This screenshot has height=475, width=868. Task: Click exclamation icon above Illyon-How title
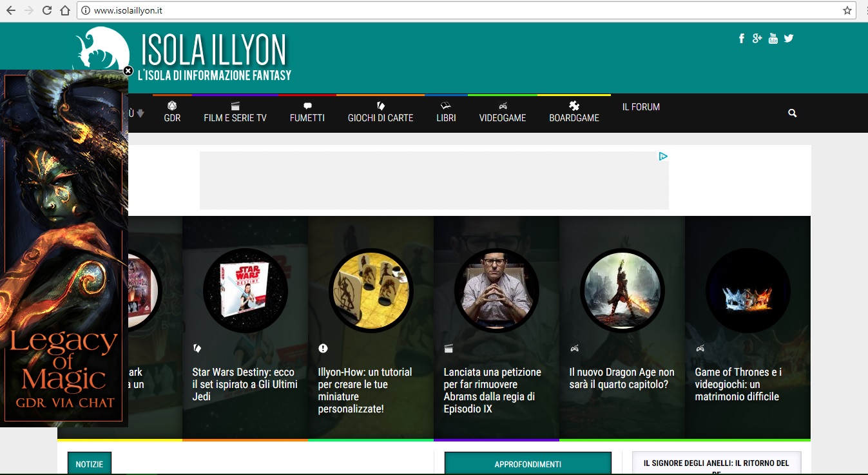[x=323, y=349]
